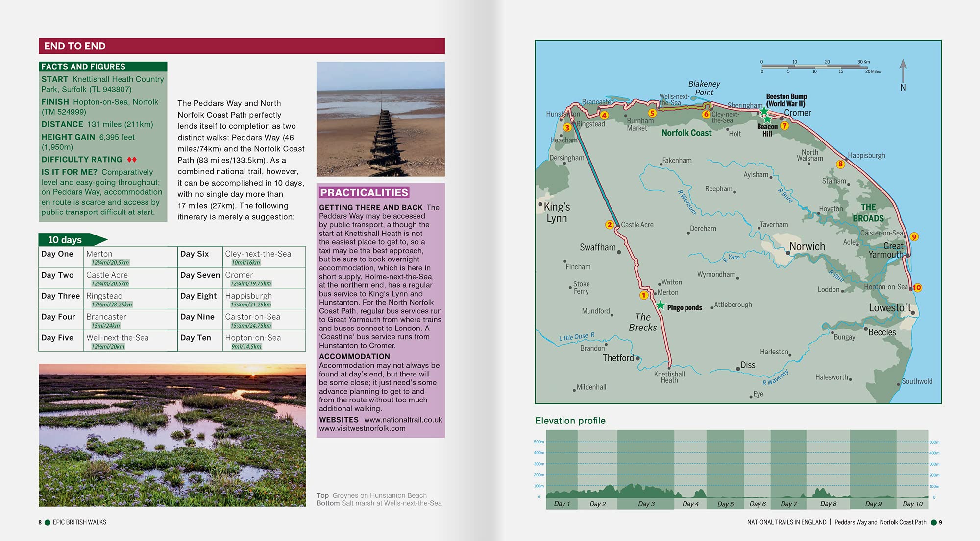
Task: Click the map distance scale bar
Action: point(816,66)
